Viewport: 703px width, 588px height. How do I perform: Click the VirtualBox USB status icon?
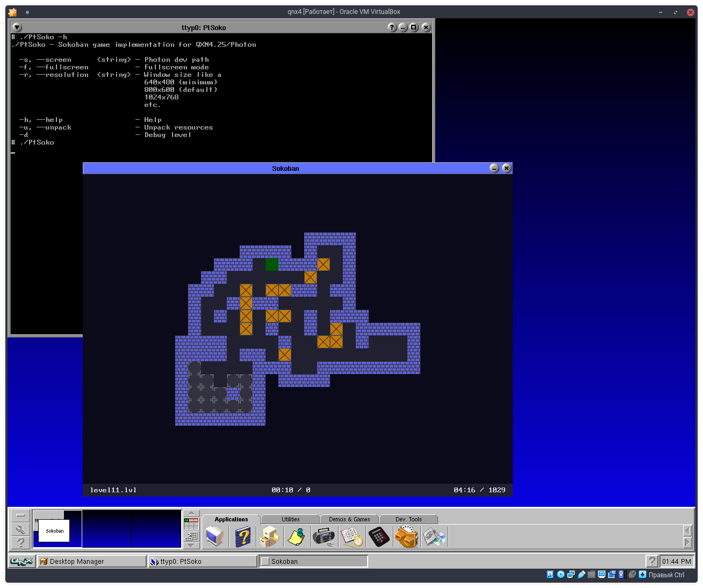pos(582,575)
